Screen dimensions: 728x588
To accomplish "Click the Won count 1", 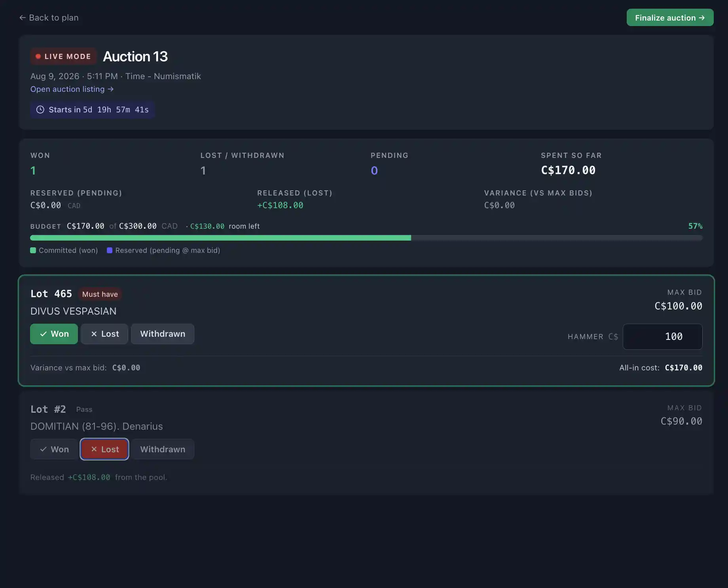I will pyautogui.click(x=33, y=171).
